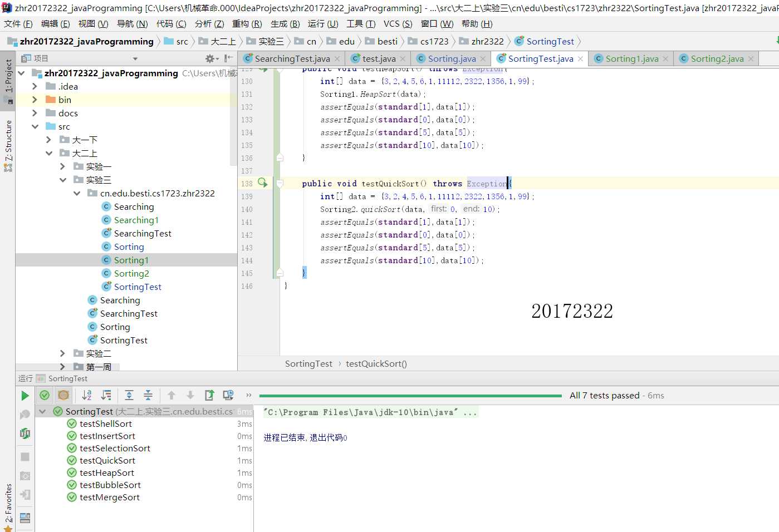The image size is (779, 532).
Task: Collapse the src folder node
Action: [x=35, y=126]
